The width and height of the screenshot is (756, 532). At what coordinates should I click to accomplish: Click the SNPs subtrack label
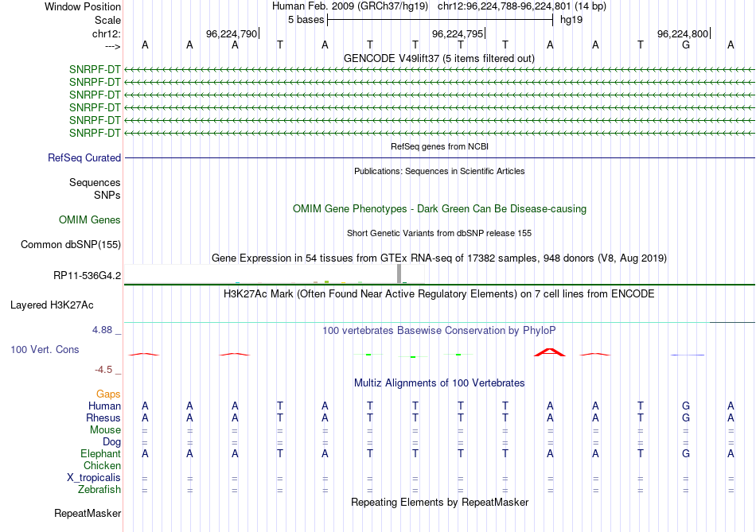coord(107,195)
